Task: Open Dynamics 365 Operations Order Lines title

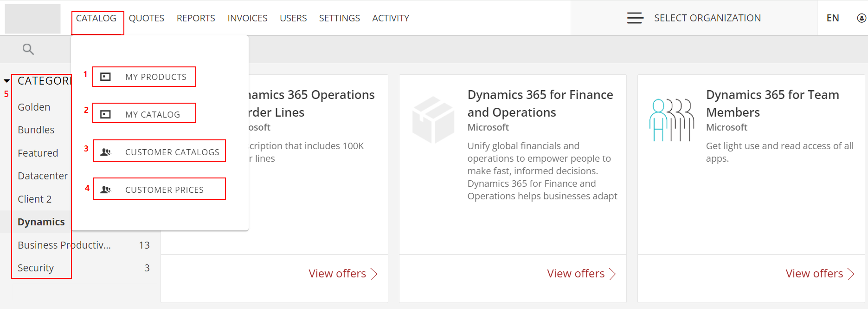Action: [312, 103]
